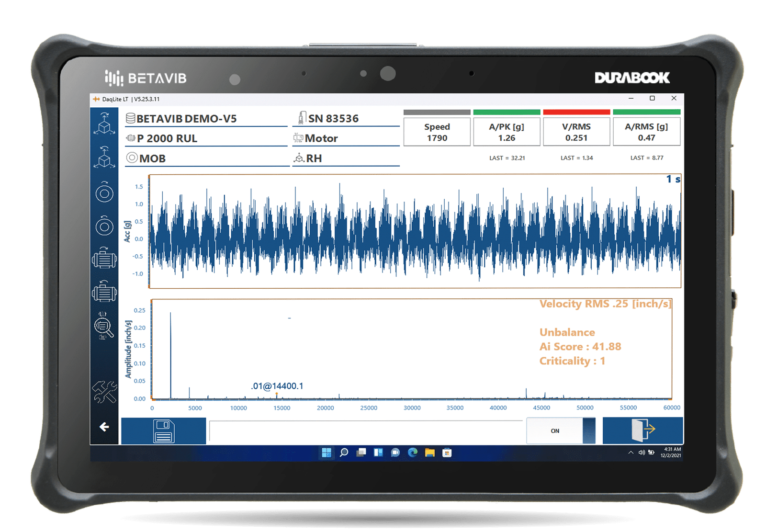Image resolution: width=766 pixels, height=532 pixels.
Task: Save measurement with the floppy disk button
Action: pyautogui.click(x=164, y=431)
